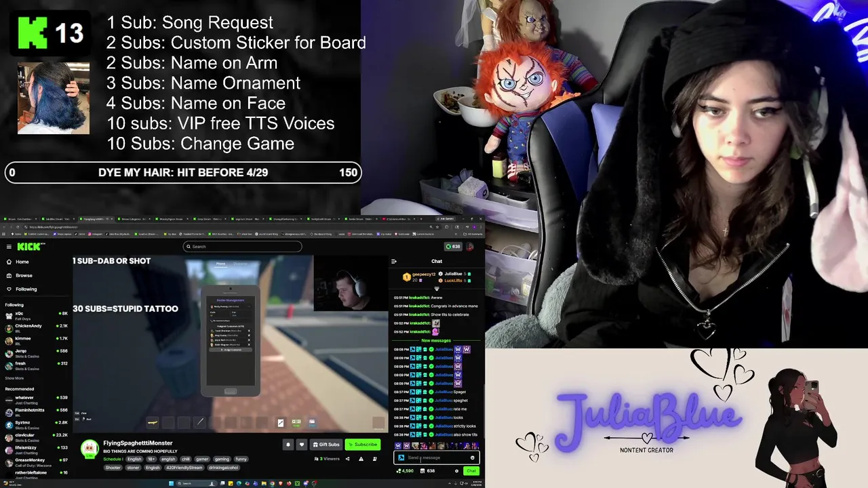Open emoji picker in chat input
Image resolution: width=868 pixels, height=488 pixels.
tap(473, 457)
